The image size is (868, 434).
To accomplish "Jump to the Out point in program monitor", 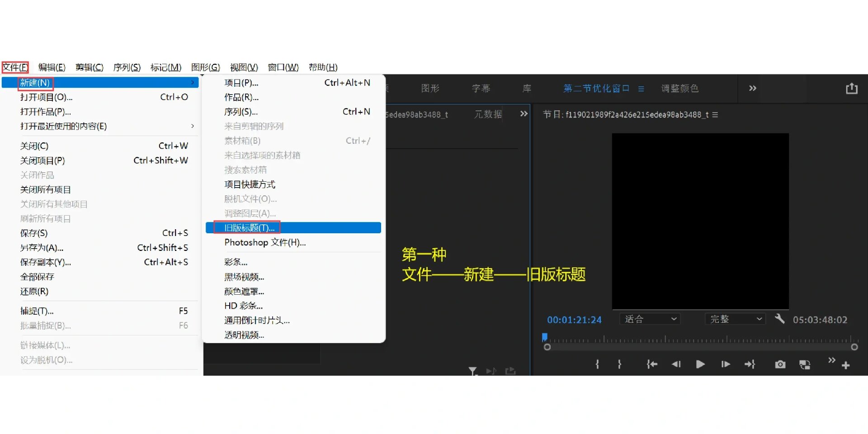I will 750,364.
